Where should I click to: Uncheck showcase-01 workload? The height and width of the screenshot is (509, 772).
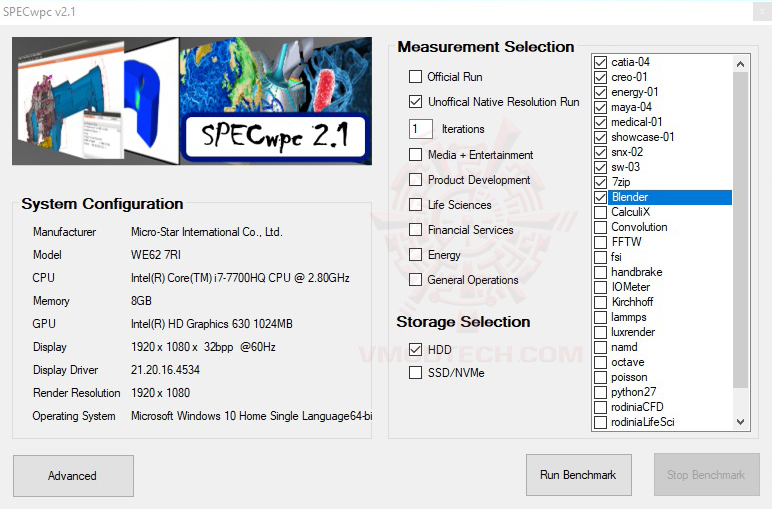click(600, 137)
